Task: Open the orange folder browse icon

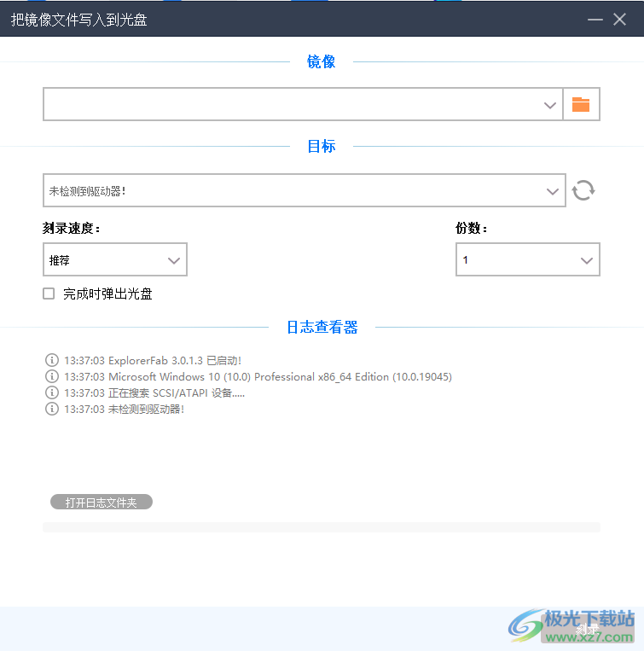Action: pyautogui.click(x=581, y=104)
